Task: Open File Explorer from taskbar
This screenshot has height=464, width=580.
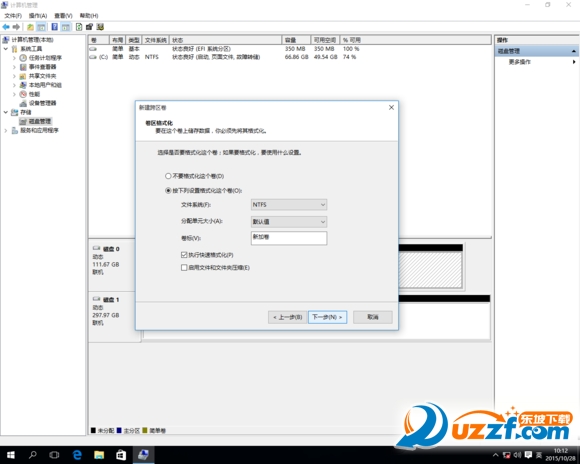Action: click(99, 455)
